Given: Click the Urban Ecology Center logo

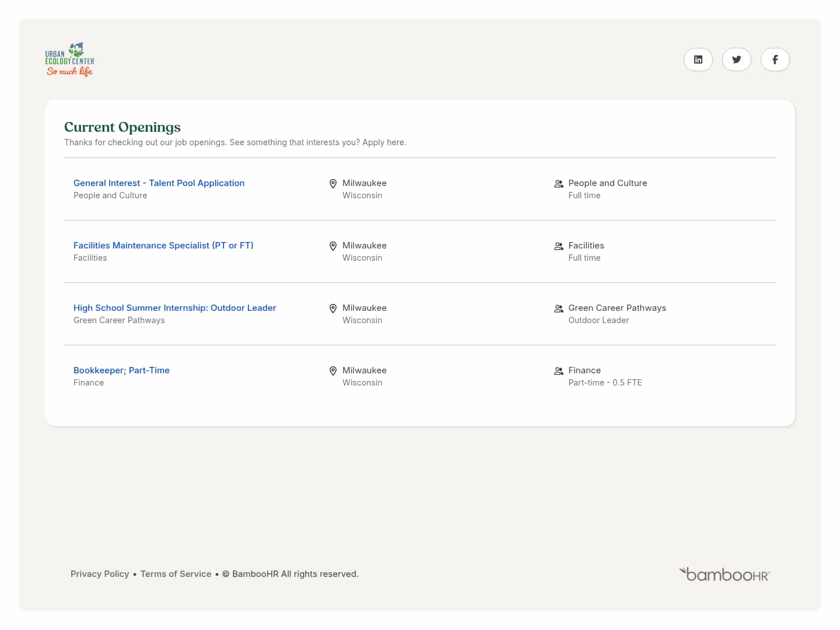Looking at the screenshot, I should tap(69, 59).
